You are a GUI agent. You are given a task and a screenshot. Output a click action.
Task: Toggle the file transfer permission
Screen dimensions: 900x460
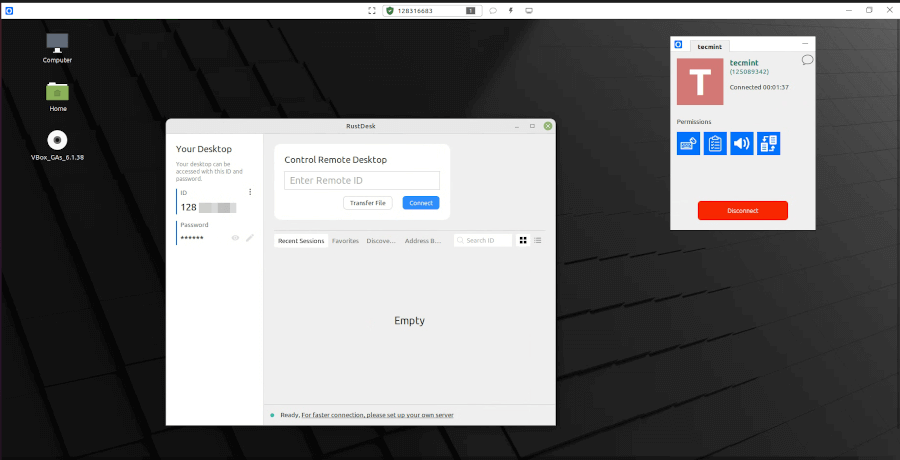point(769,144)
